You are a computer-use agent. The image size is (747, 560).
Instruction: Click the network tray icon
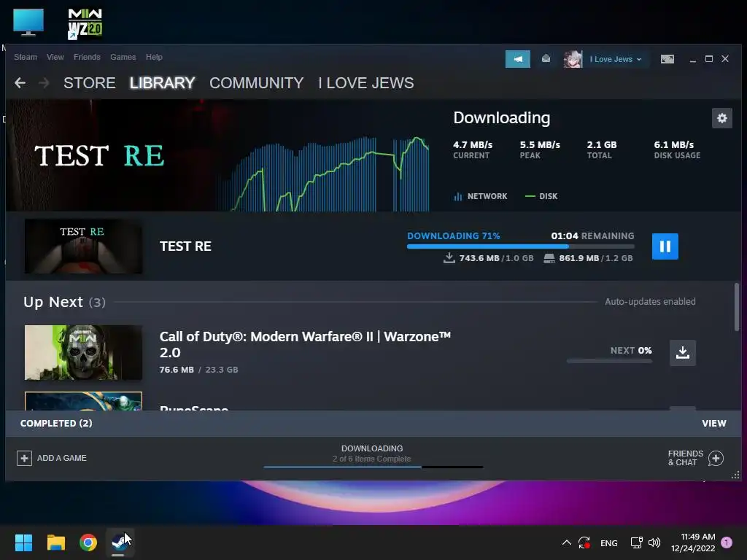coord(636,542)
